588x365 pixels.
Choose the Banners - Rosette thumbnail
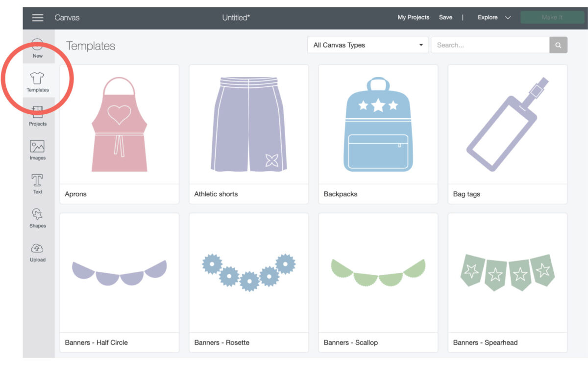coord(249,273)
